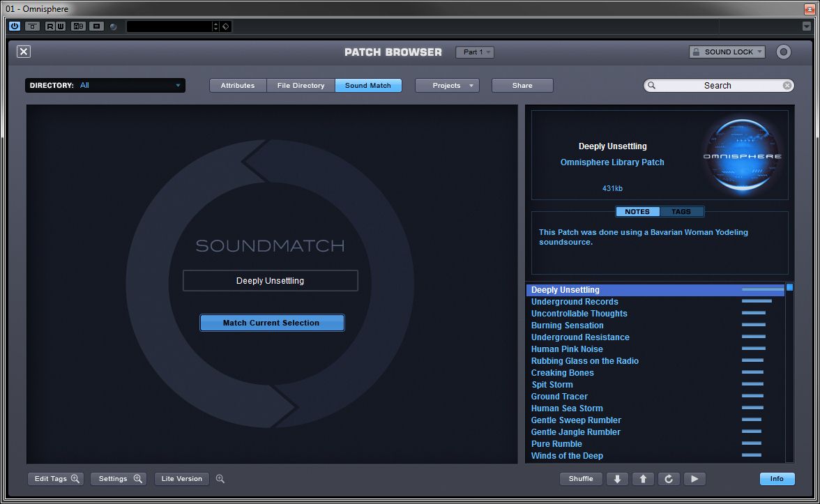
Task: Select Rubbing Glass on the Radio patch
Action: pos(655,361)
